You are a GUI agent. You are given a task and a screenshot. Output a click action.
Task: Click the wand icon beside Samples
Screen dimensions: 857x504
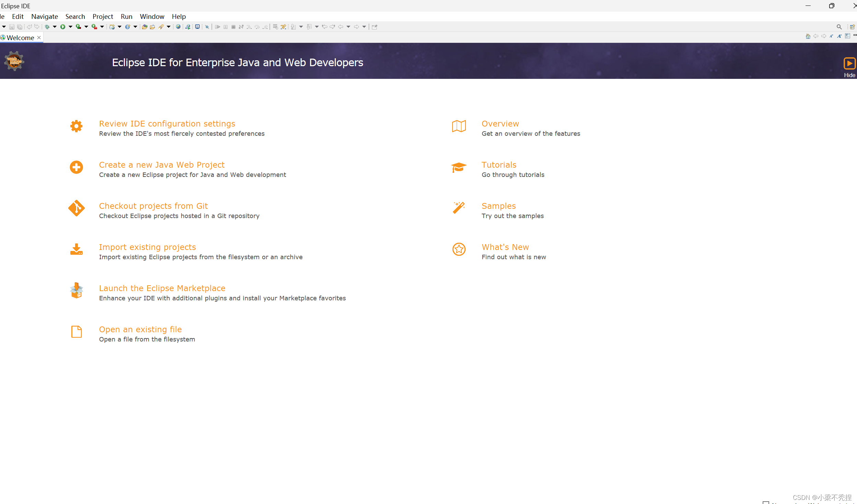pos(459,208)
